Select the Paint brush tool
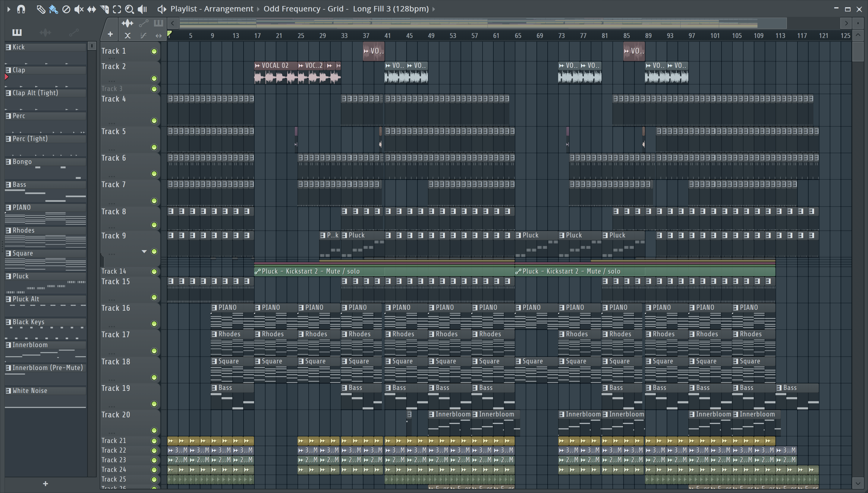Viewport: 868px width, 493px height. [53, 9]
